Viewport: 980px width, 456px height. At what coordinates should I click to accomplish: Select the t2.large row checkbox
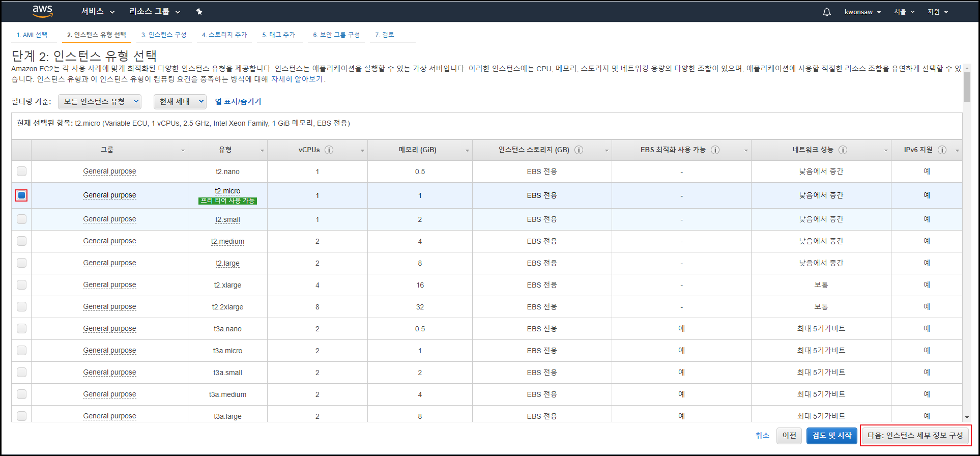coord(21,263)
